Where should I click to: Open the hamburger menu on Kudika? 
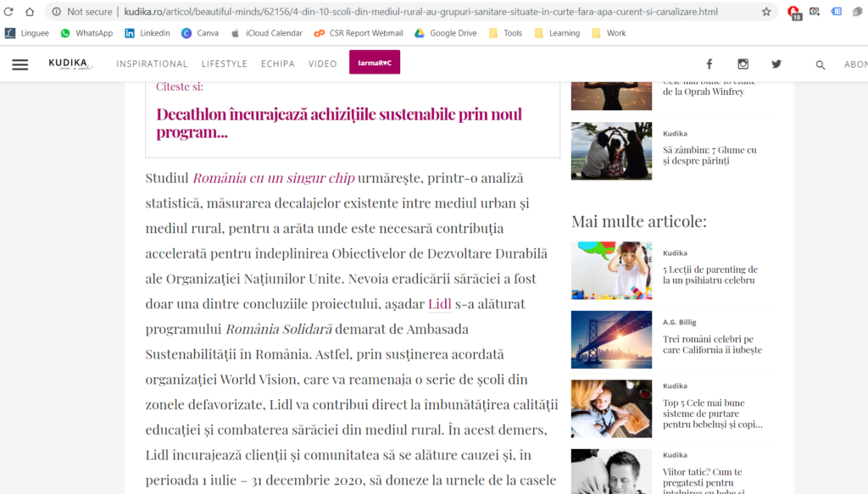20,64
